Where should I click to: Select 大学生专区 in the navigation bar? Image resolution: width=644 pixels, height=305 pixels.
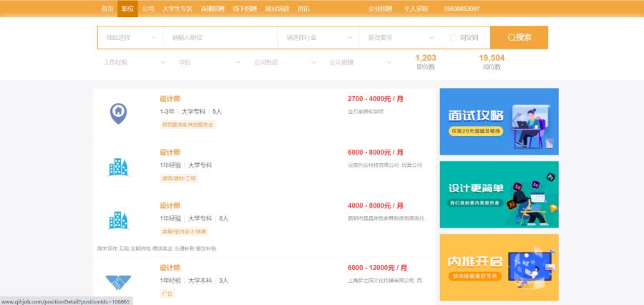[177, 9]
